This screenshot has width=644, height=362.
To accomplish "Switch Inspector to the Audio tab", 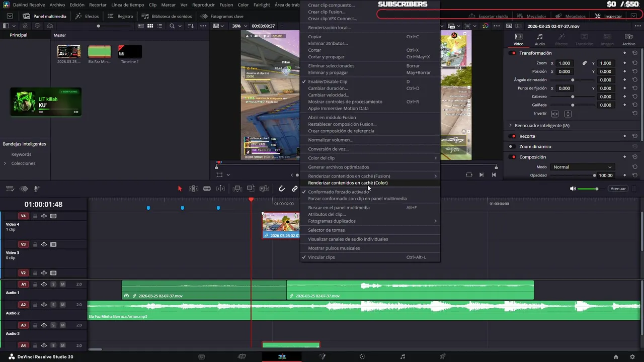I will point(539,40).
